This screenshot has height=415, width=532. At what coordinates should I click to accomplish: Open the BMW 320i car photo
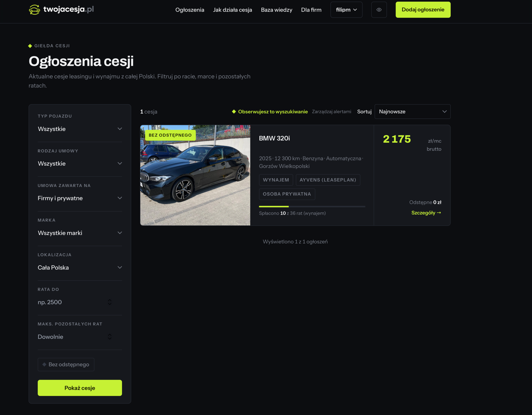[195, 175]
